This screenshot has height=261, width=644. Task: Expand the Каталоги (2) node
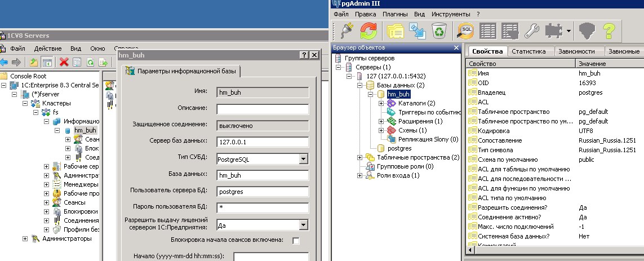pyautogui.click(x=381, y=103)
